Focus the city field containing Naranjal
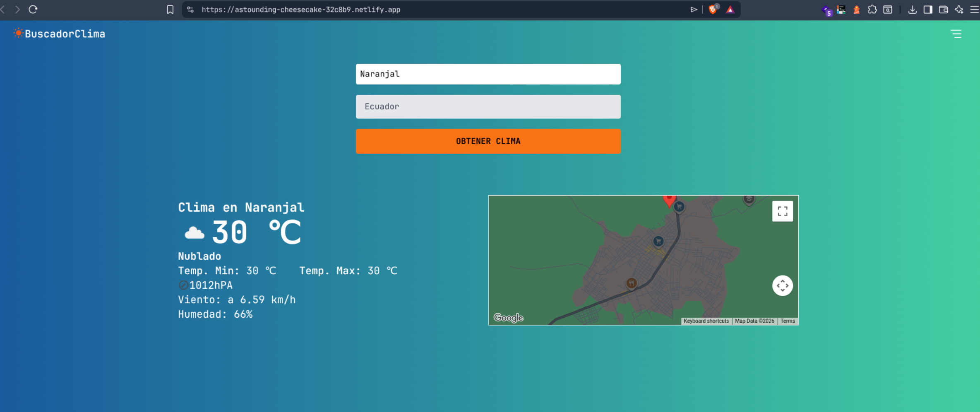This screenshot has height=412, width=980. [488, 74]
